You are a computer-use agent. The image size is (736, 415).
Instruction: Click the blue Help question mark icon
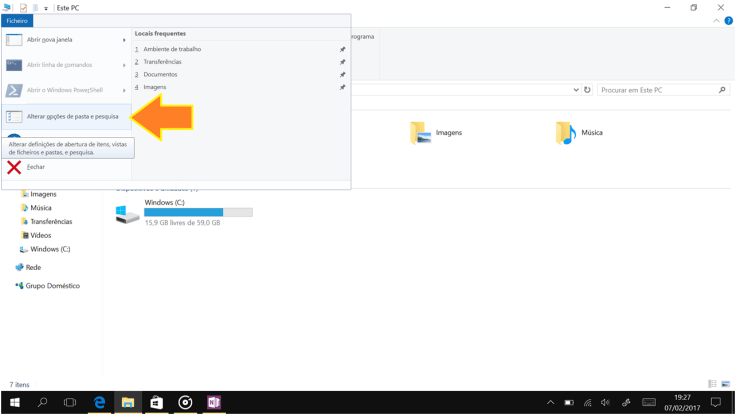728,21
